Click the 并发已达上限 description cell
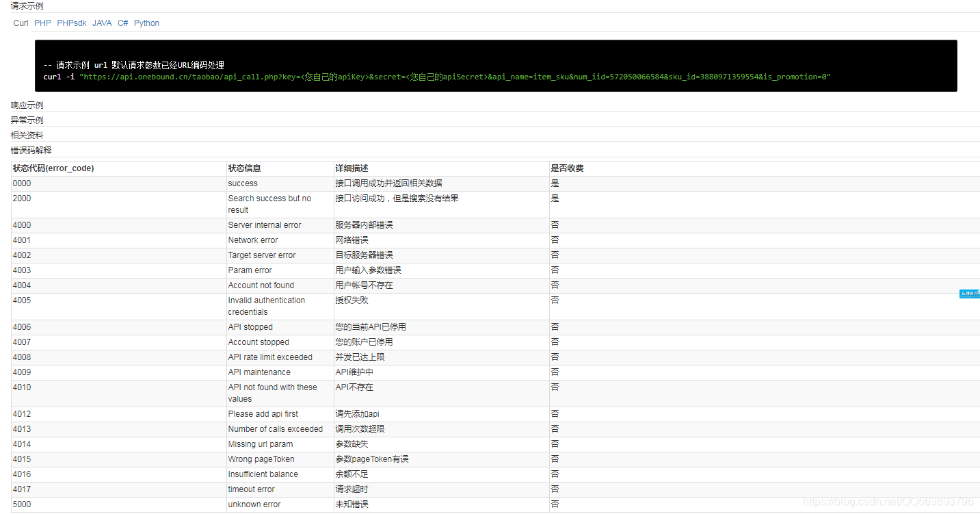980x514 pixels. (441, 357)
